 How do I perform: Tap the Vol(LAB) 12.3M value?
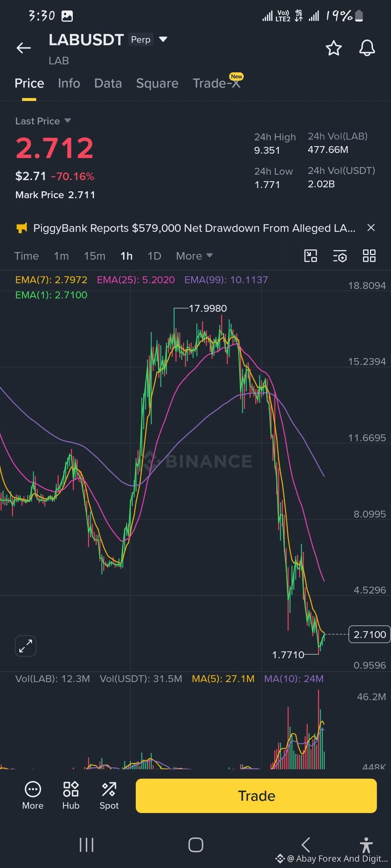52,678
